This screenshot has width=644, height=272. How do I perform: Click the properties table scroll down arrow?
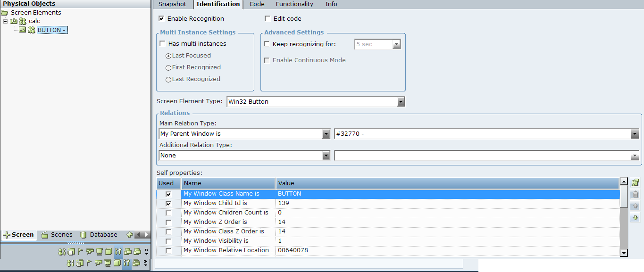click(624, 253)
